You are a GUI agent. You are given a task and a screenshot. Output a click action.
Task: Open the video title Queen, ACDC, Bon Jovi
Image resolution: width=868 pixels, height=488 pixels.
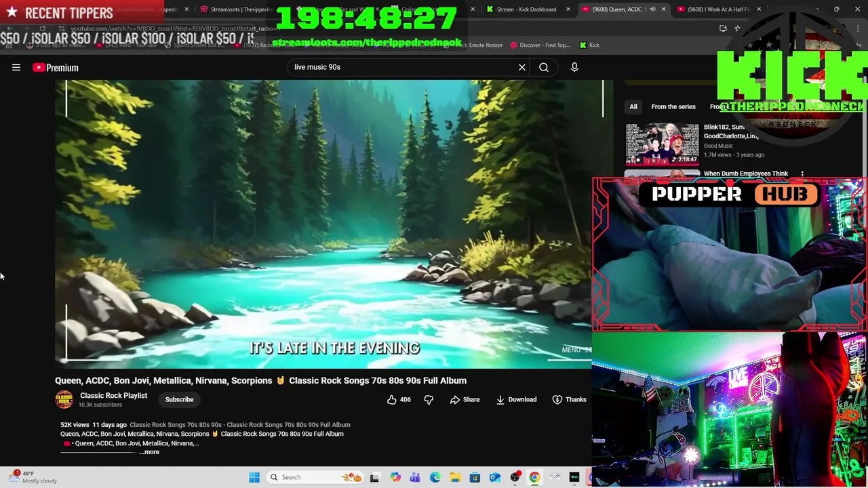point(260,380)
